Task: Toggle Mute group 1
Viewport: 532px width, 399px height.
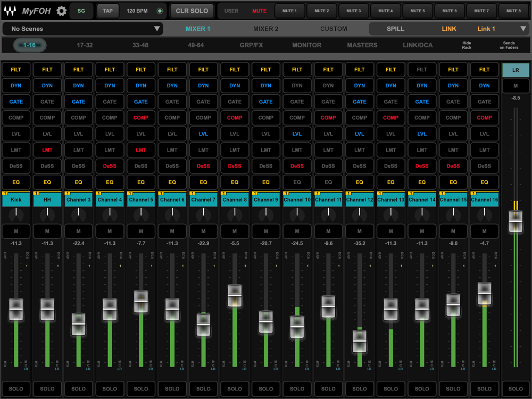Action: tap(289, 11)
